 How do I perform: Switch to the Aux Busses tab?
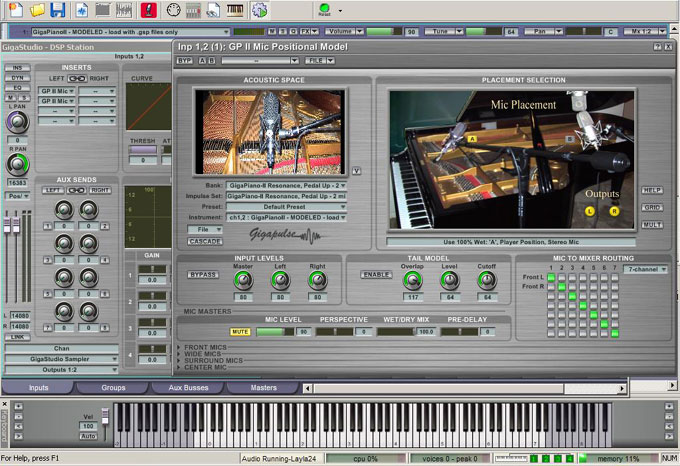[x=188, y=388]
